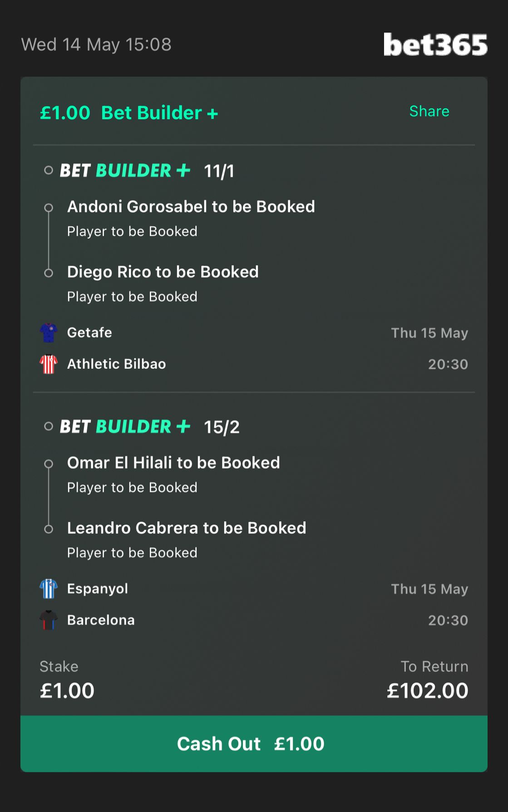Select circle marker beside 15/2 Bet Builder

(x=49, y=426)
